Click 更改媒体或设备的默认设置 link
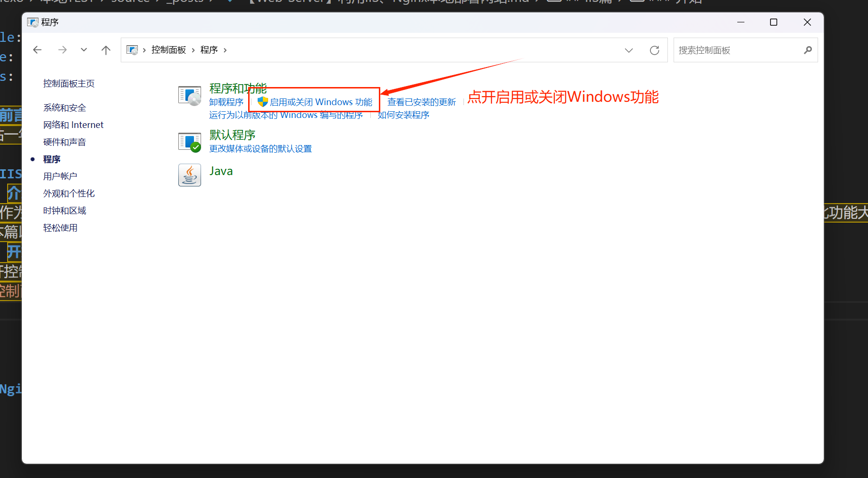The image size is (868, 478). click(x=260, y=149)
